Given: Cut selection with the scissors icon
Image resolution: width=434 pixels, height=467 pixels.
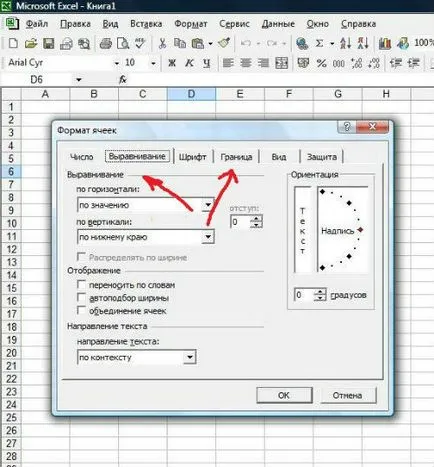Looking at the screenshot, I should click(x=162, y=43).
